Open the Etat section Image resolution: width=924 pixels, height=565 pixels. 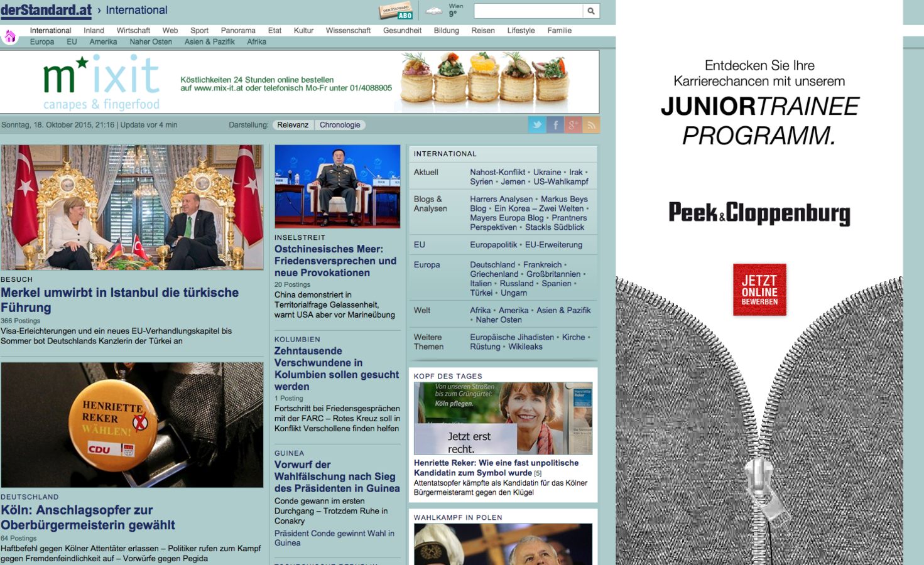(274, 30)
